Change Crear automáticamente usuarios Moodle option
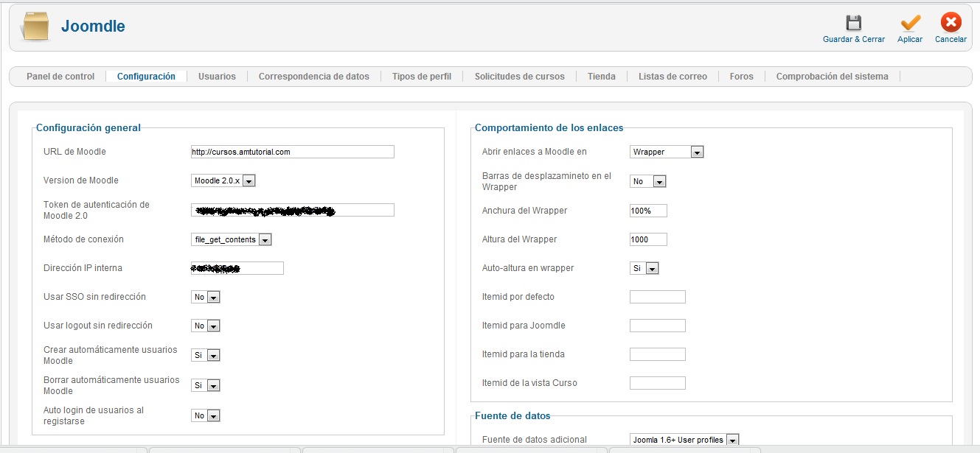This screenshot has height=453, width=980. coord(206,355)
